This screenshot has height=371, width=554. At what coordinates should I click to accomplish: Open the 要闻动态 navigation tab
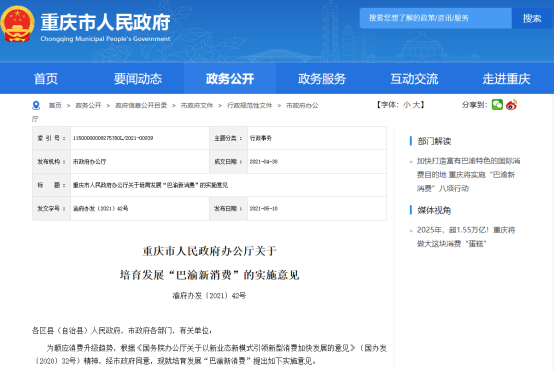pyautogui.click(x=138, y=78)
